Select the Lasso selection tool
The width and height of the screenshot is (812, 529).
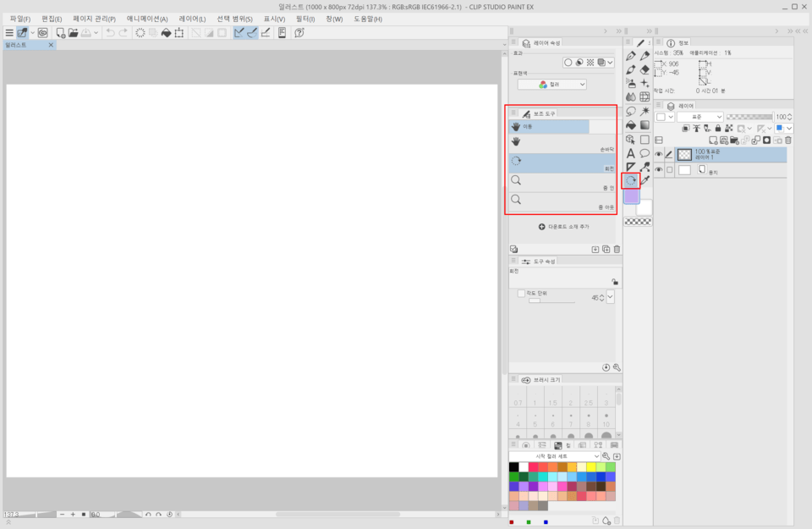point(631,111)
